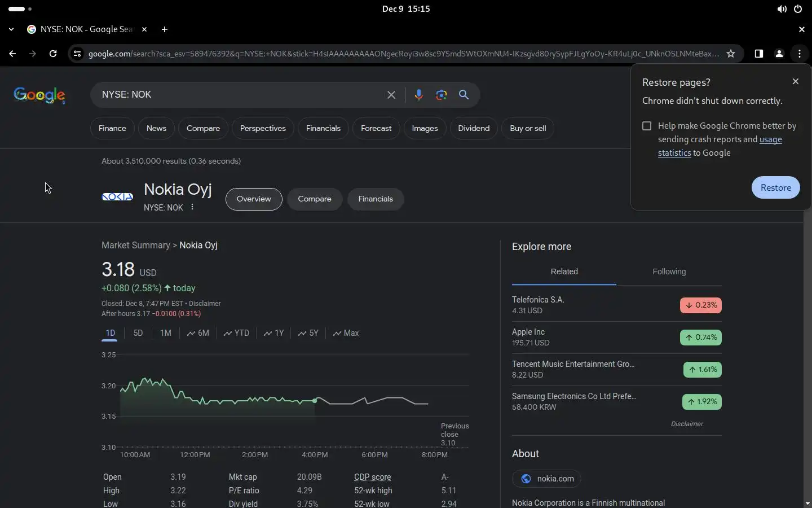Dismiss the Restore pages popup
This screenshot has width=812, height=508.
coord(795,81)
